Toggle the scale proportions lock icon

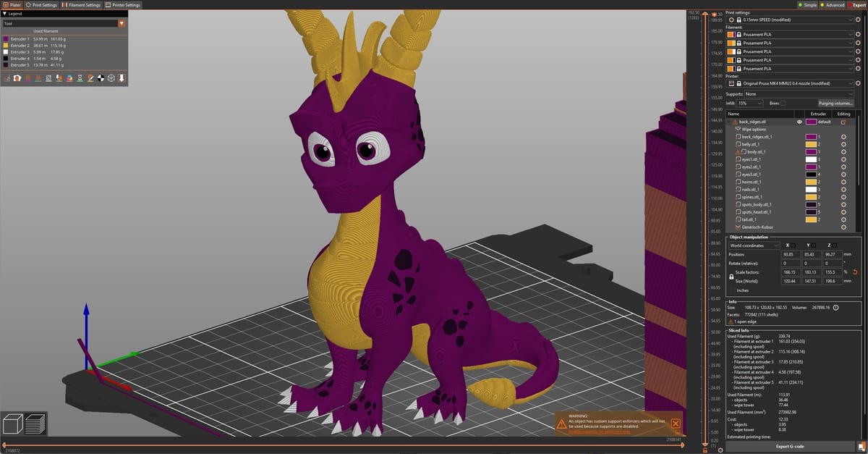pos(731,277)
